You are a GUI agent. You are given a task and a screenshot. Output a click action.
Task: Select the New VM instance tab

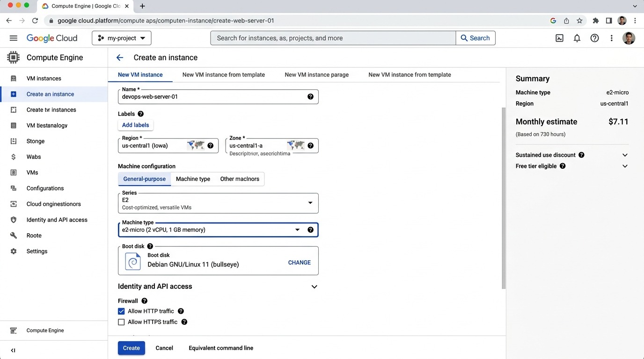(140, 75)
